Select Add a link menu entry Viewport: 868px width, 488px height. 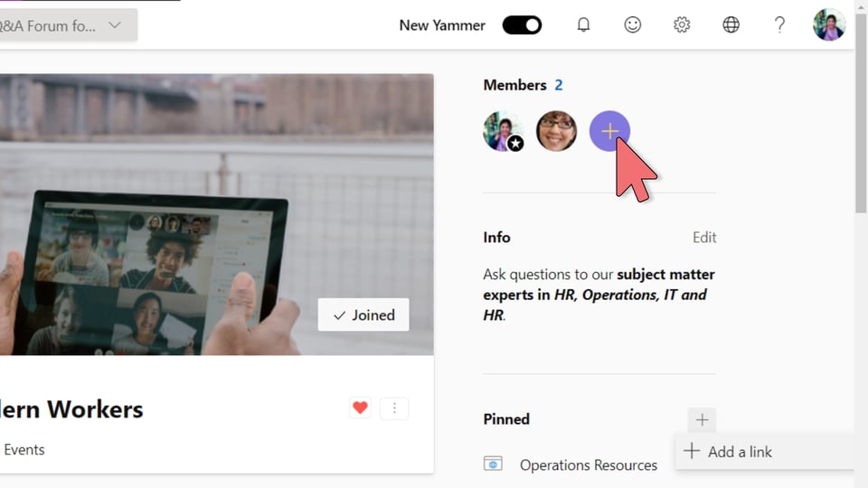pyautogui.click(x=765, y=452)
